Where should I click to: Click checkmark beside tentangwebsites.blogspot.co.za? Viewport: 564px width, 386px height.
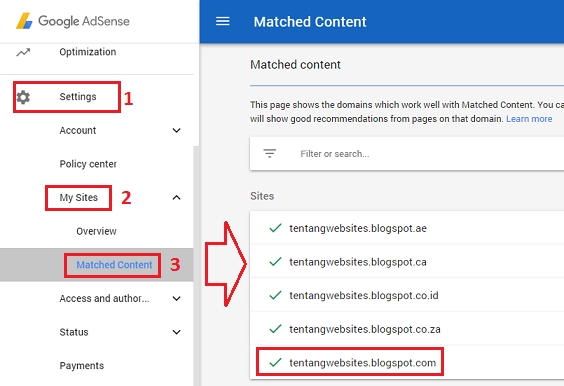coord(275,329)
